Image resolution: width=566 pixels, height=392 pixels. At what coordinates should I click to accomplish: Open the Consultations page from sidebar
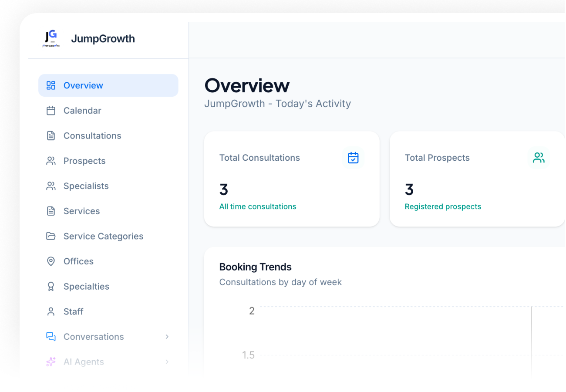pos(92,136)
